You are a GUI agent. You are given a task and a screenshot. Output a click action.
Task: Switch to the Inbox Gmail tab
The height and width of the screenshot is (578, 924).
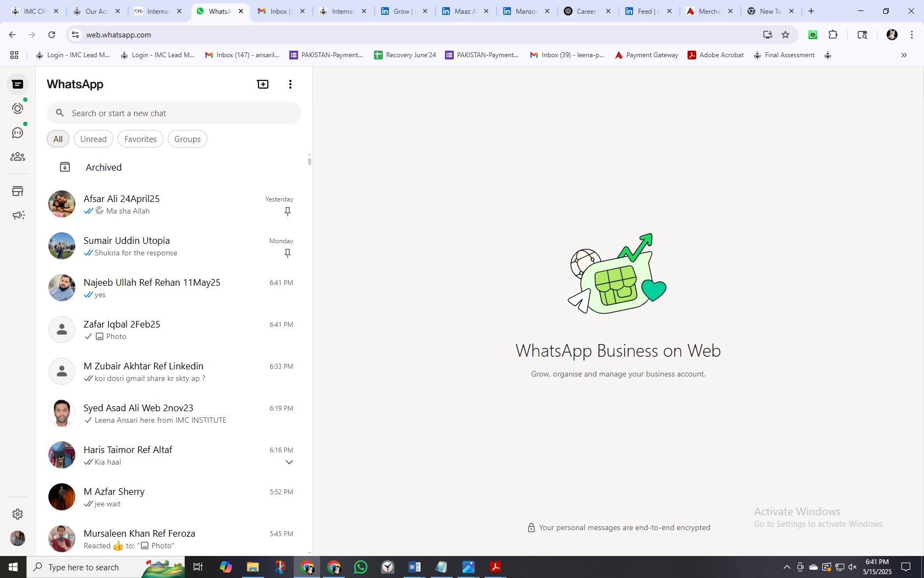(x=280, y=11)
